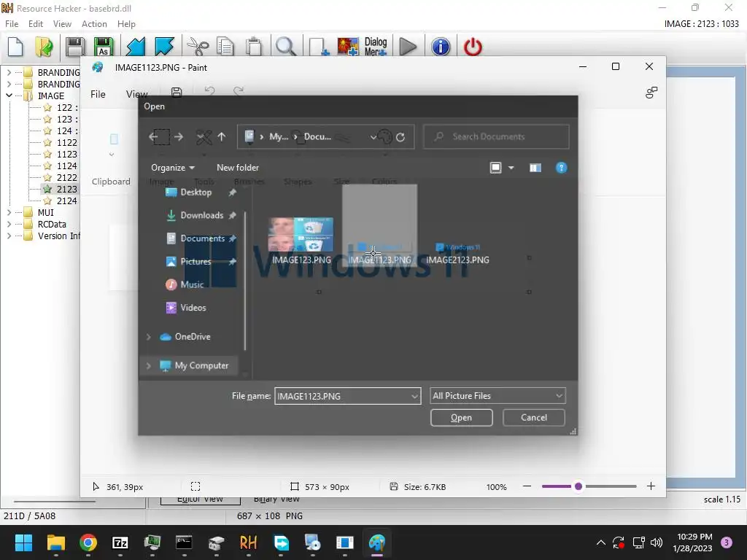Open the volume control in system tray
Image resolution: width=747 pixels, height=560 pixels.
point(657,542)
